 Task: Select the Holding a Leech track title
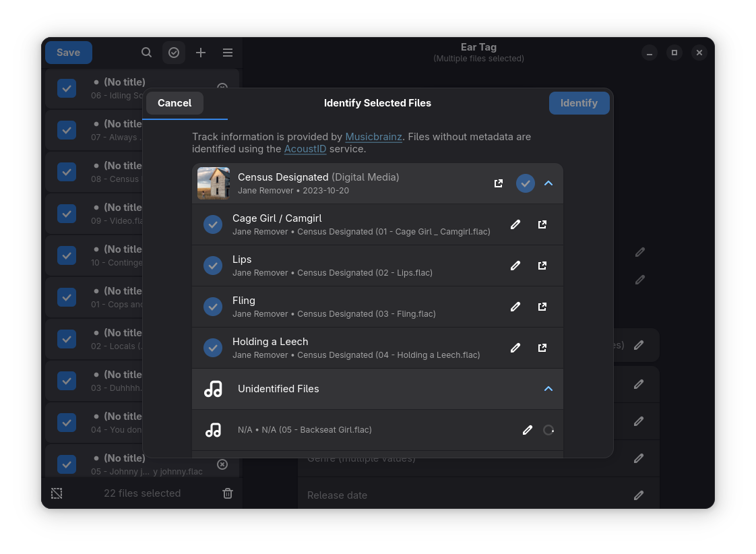[270, 342]
